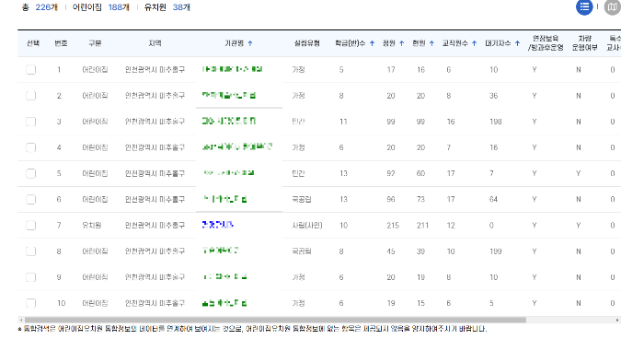Check the row 8 selection checkbox
Screen dimensions: 644x339
[30, 251]
